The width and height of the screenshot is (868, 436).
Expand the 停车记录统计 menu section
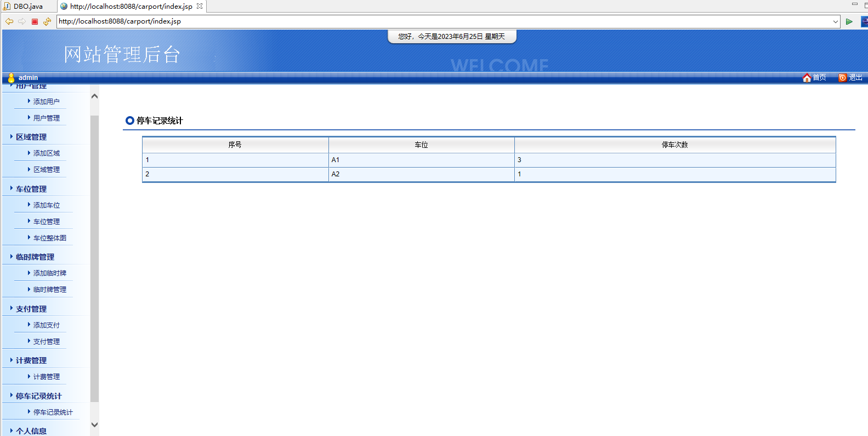click(39, 396)
